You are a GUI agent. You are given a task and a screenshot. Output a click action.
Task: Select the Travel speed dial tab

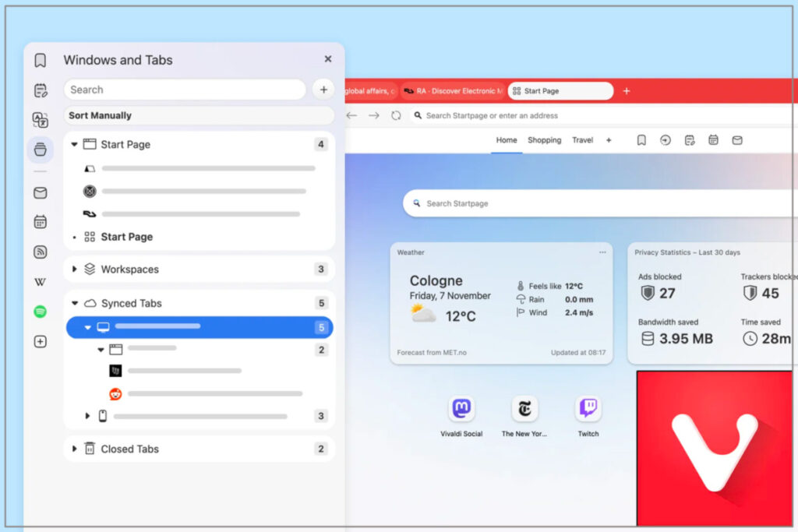point(582,140)
